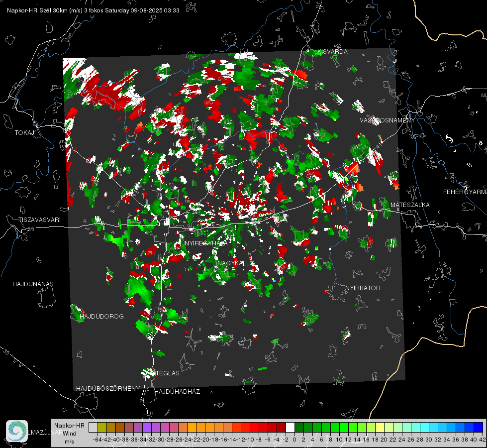Click the Napkor-HR legend title
Viewport: 487px width, 448px height.
click(69, 426)
